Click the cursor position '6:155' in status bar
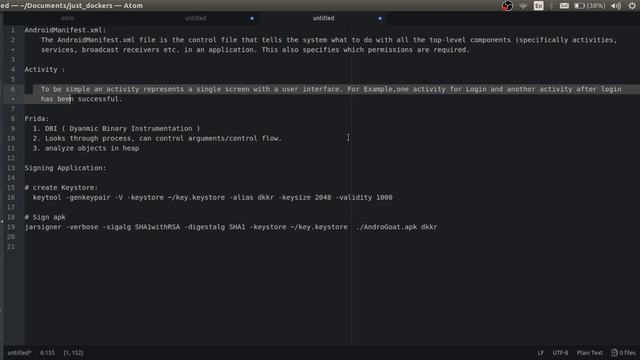The width and height of the screenshot is (640, 360). [x=47, y=353]
